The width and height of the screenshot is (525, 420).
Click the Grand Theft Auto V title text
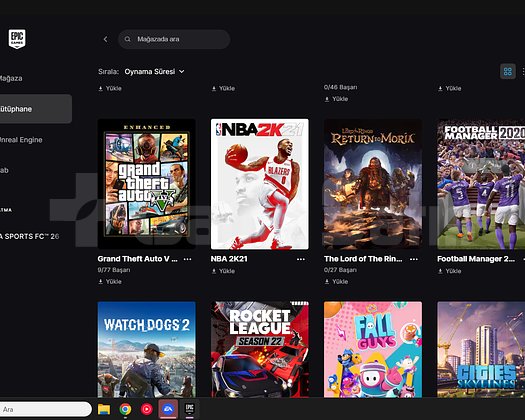138,259
